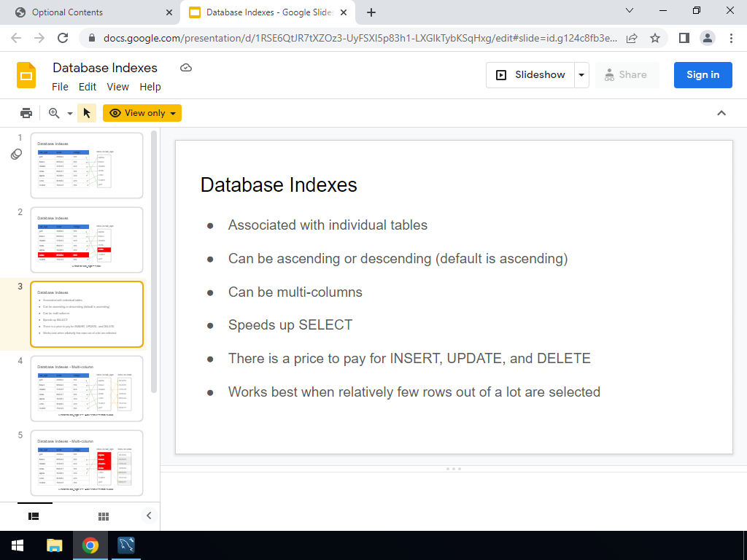This screenshot has height=560, width=747.
Task: Close the Database Indexes tab
Action: pyautogui.click(x=344, y=12)
